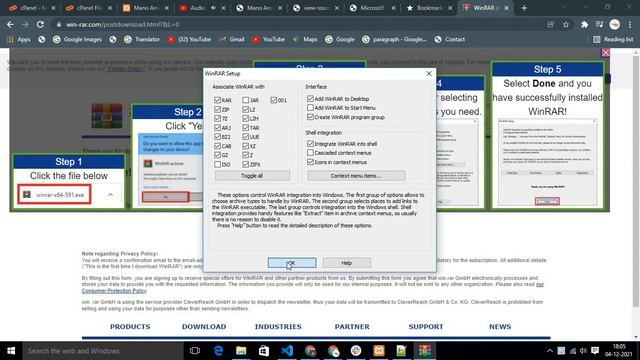Open downloaded file winrar-x64-591.exe
This screenshot has width=640, height=360.
click(x=54, y=195)
